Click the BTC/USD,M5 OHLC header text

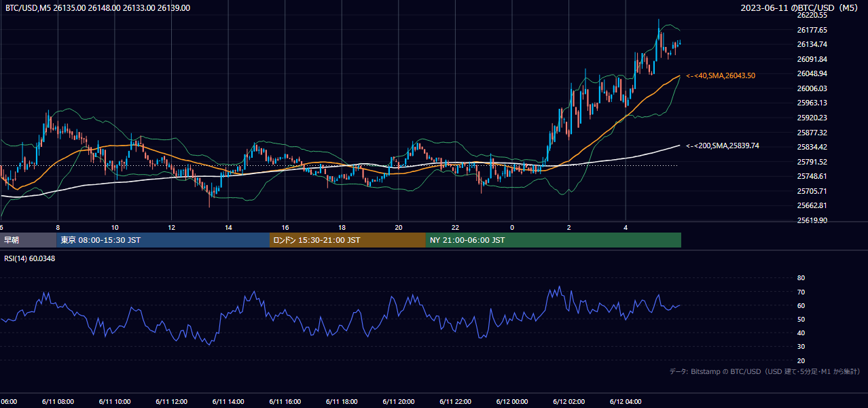pos(98,8)
